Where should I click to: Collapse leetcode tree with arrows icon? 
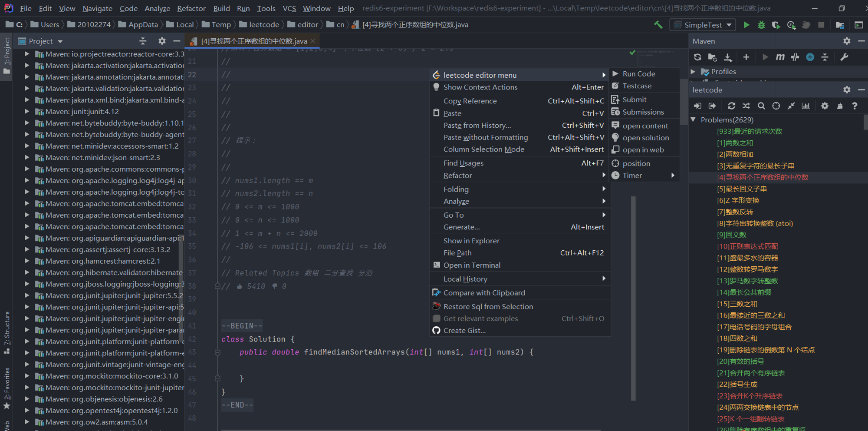pos(791,106)
